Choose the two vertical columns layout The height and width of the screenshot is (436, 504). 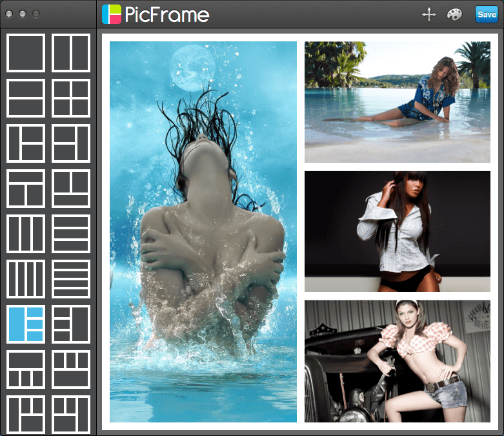(x=71, y=53)
